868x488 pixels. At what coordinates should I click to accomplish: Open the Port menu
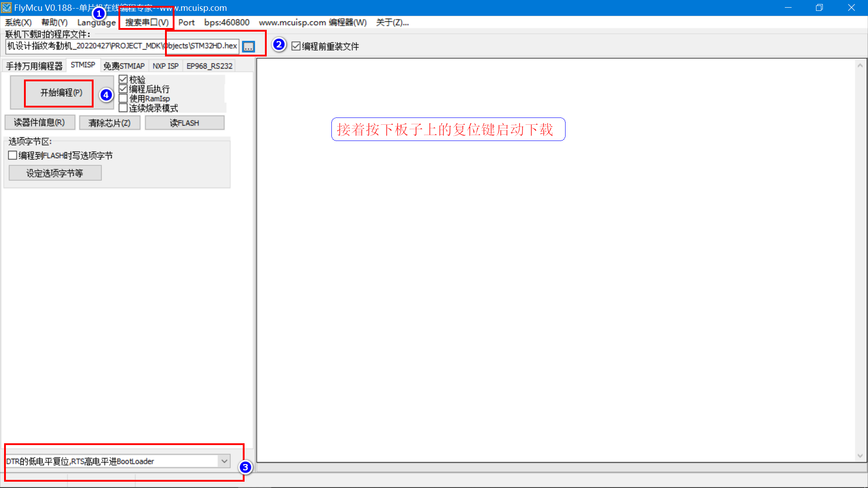186,22
